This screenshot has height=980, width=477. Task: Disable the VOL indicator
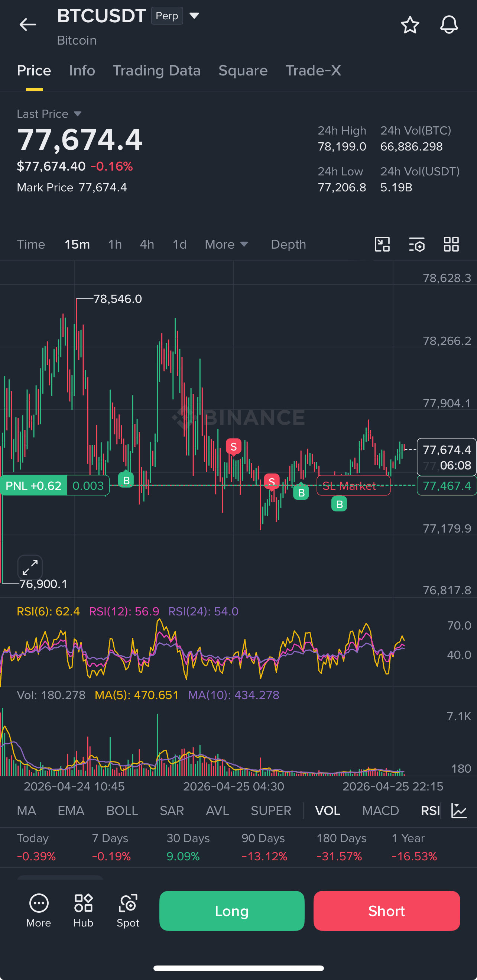[328, 811]
